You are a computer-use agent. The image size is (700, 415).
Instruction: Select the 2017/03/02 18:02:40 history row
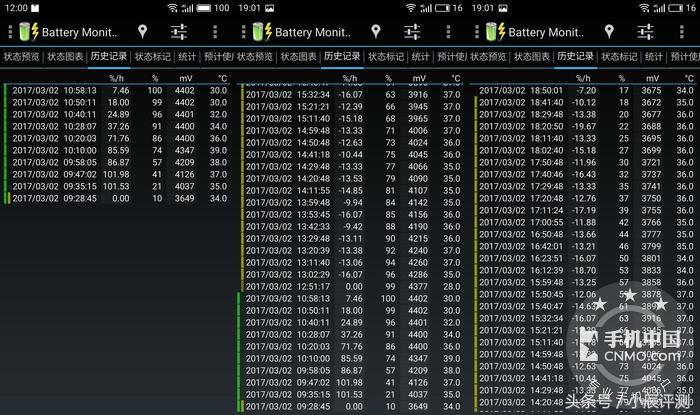coord(585,150)
